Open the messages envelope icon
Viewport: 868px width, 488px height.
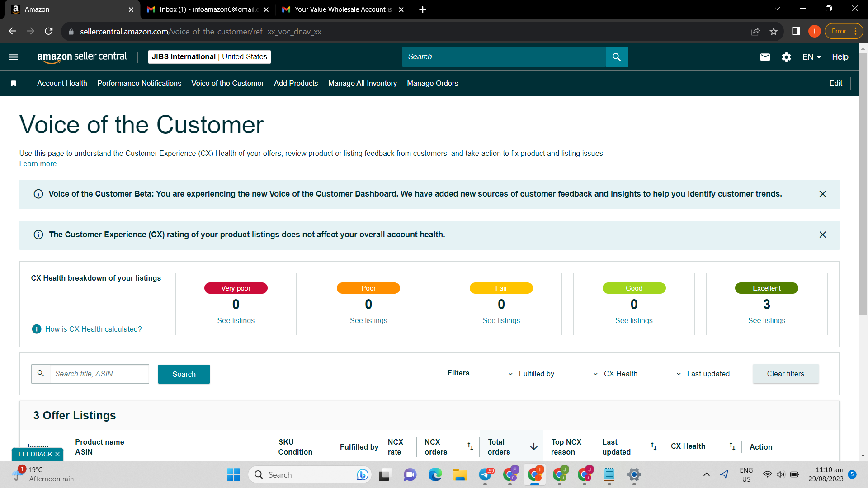(x=765, y=57)
